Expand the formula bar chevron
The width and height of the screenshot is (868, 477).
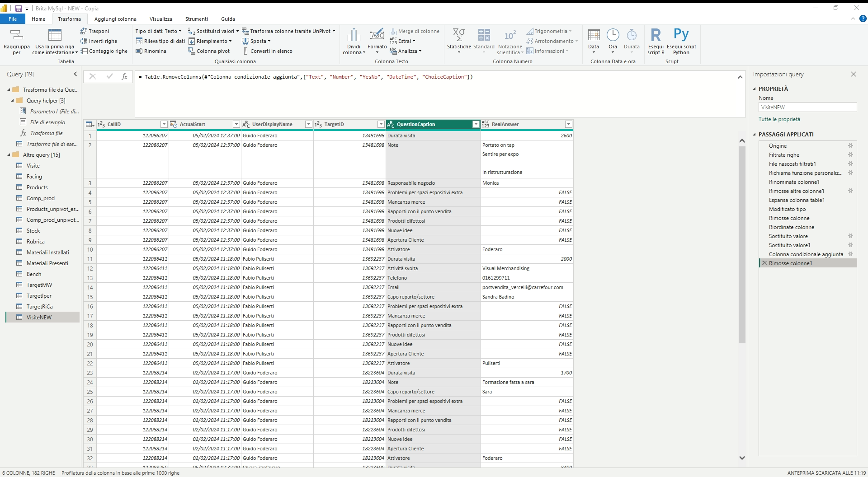coord(740,77)
